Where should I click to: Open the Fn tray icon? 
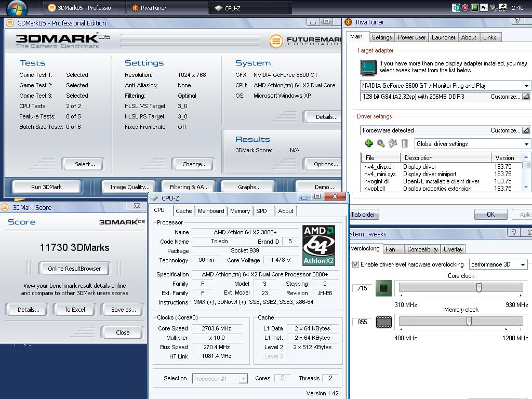484,7
